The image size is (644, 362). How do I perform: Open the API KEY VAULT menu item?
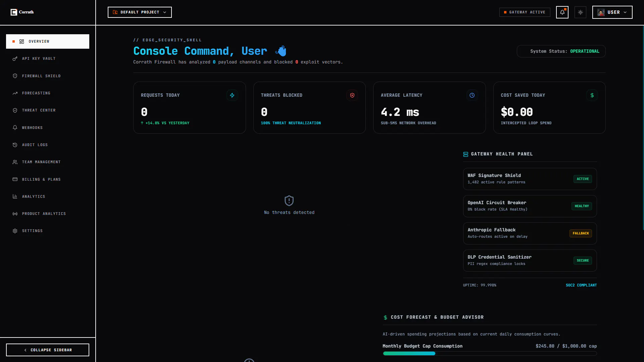point(48,58)
